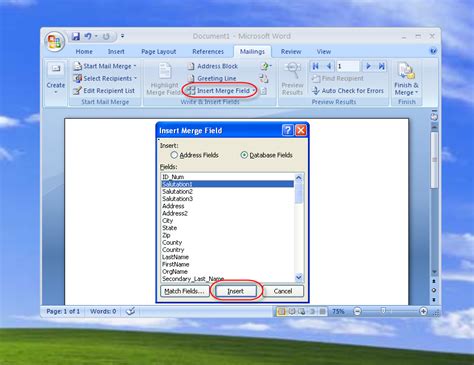The image size is (474, 365).
Task: Go to the next record
Action: (368, 66)
